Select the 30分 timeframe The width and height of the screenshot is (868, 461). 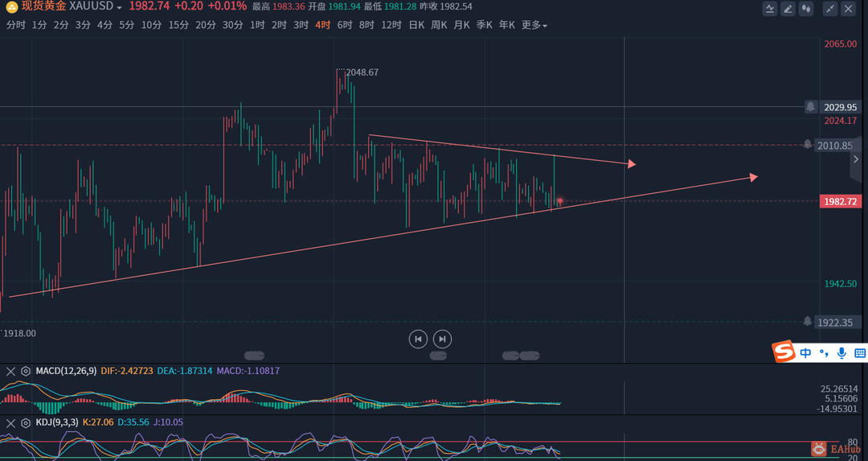(x=233, y=25)
